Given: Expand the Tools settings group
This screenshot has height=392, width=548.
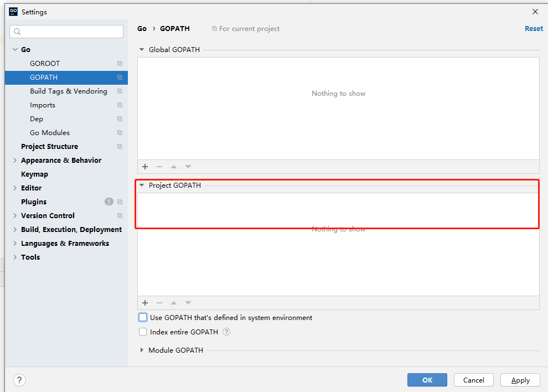Looking at the screenshot, I should (15, 257).
